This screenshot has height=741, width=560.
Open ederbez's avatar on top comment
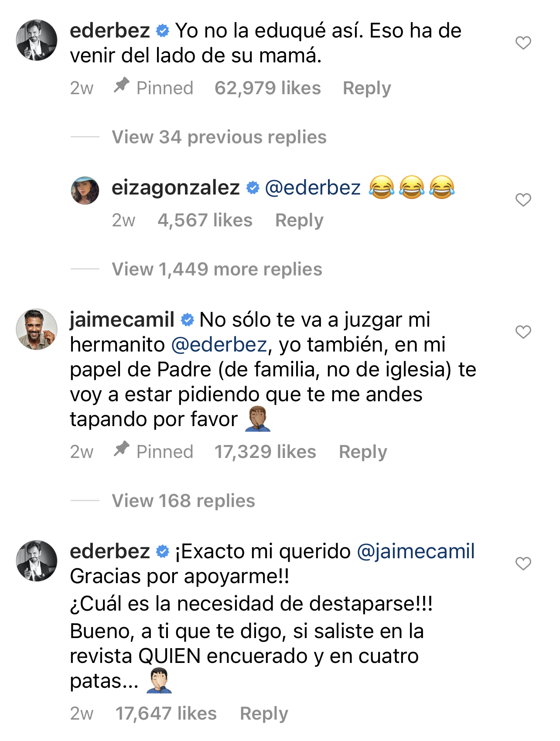37,40
